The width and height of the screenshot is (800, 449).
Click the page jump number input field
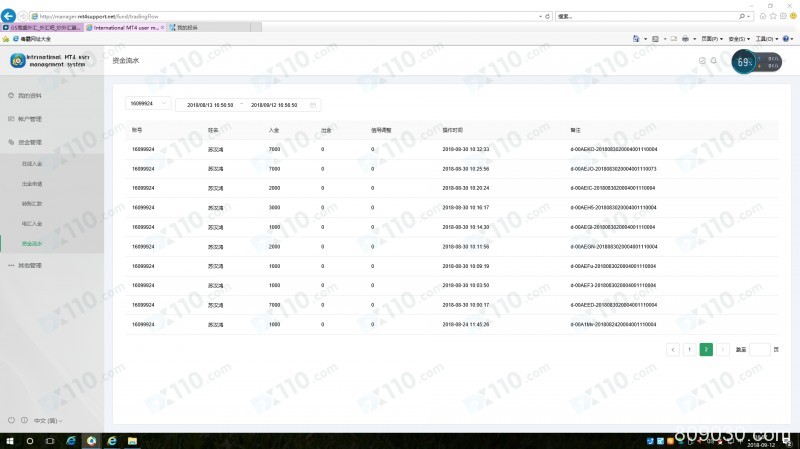(x=760, y=350)
